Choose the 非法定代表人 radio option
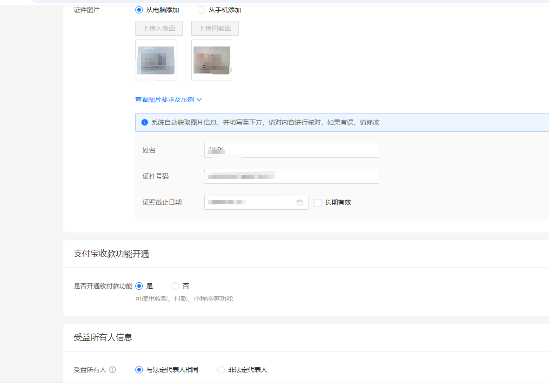The image size is (549, 392). click(x=221, y=370)
